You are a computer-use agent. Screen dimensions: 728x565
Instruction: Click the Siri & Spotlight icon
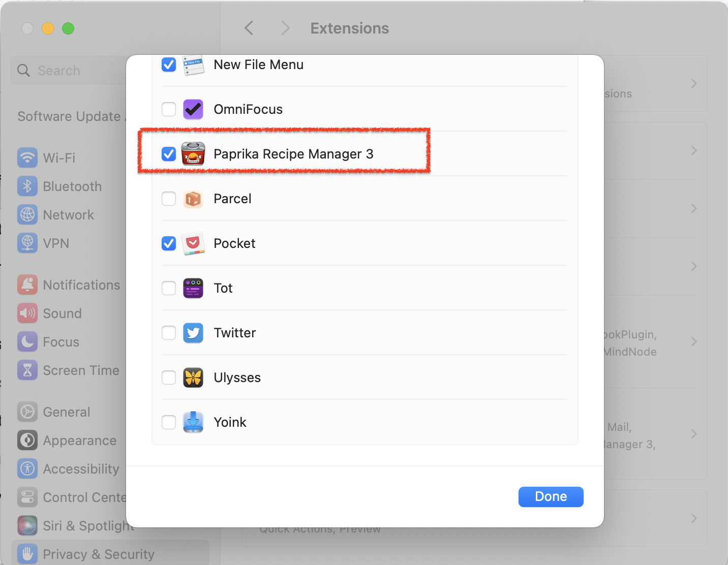coord(27,526)
